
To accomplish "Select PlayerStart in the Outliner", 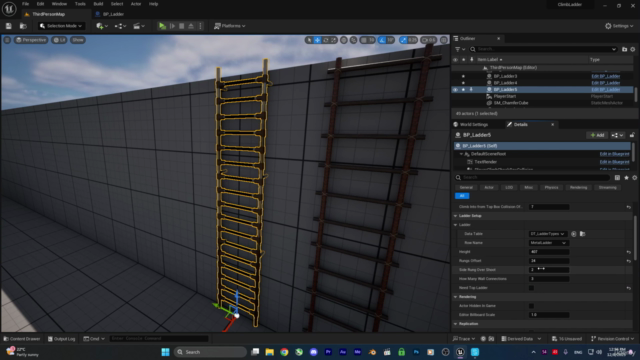I will tap(505, 96).
